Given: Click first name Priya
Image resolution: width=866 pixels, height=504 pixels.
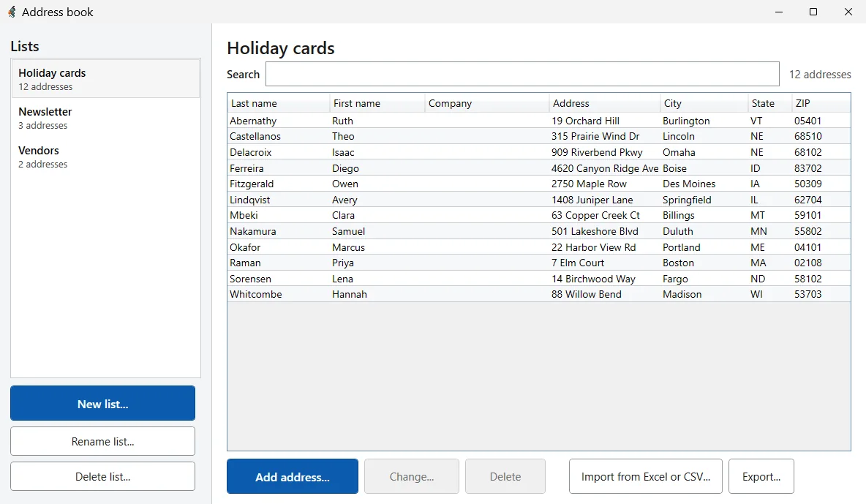Looking at the screenshot, I should (x=342, y=263).
